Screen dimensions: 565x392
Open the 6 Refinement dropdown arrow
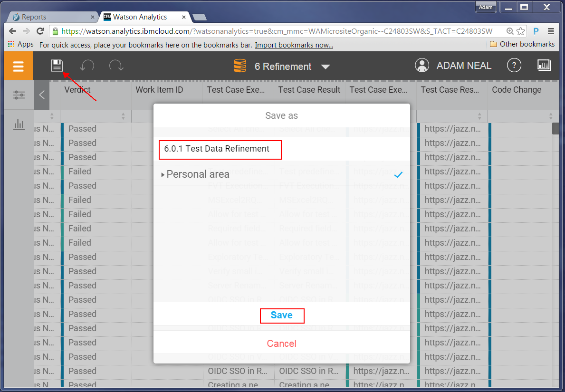326,67
